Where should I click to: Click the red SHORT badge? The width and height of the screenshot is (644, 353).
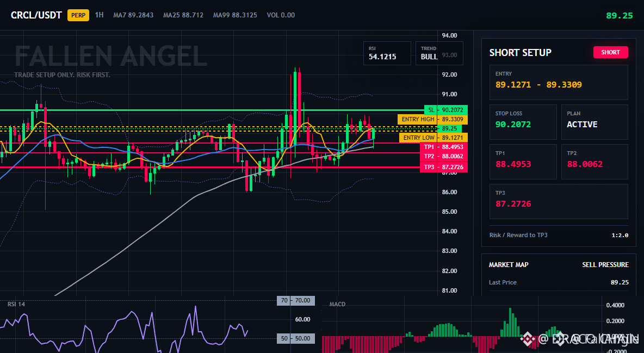click(610, 52)
